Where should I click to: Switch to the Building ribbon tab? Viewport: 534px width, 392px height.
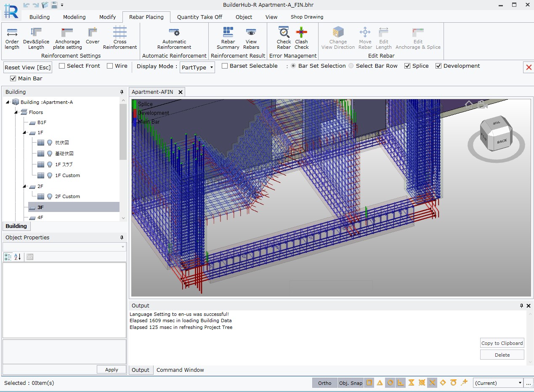40,17
